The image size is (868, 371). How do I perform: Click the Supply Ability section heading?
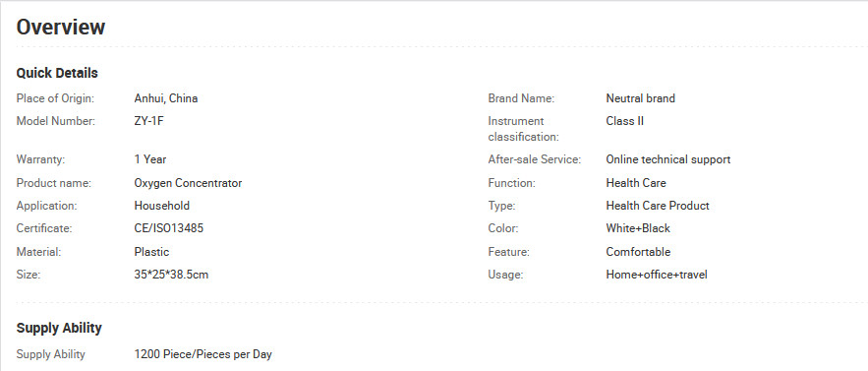point(59,329)
